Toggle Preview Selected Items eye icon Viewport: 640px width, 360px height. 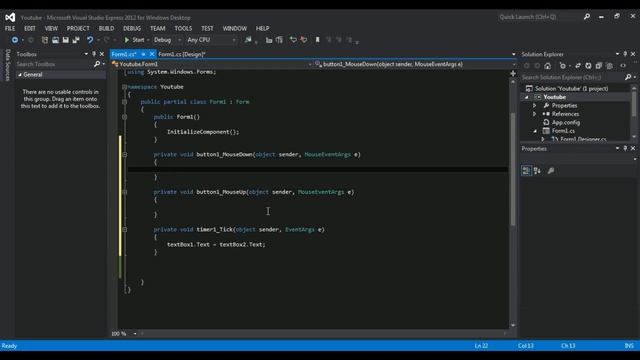click(x=623, y=66)
